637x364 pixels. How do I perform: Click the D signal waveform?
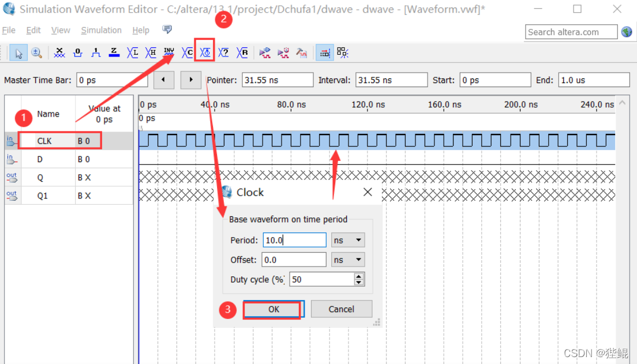pos(377,159)
